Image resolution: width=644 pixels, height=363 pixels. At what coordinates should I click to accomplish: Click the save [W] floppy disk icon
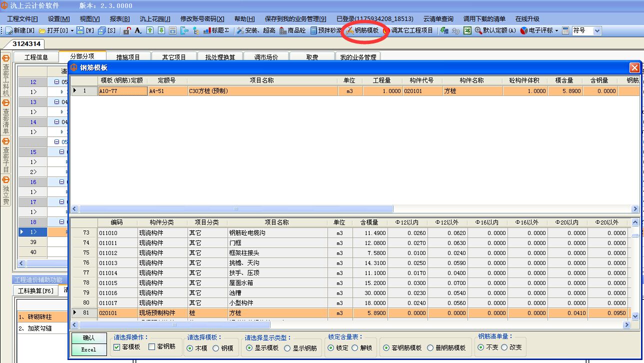click(80, 30)
